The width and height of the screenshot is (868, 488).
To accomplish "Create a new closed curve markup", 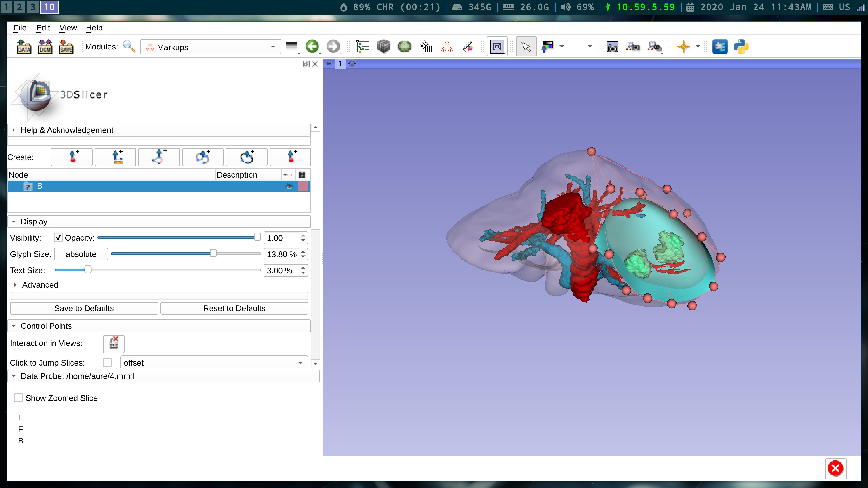I will [x=246, y=157].
